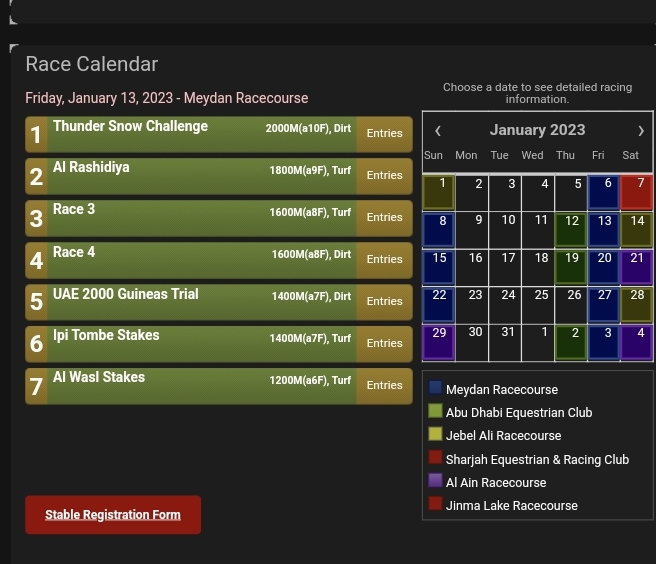
Task: Choose January 8 on the calendar
Action: click(x=438, y=230)
